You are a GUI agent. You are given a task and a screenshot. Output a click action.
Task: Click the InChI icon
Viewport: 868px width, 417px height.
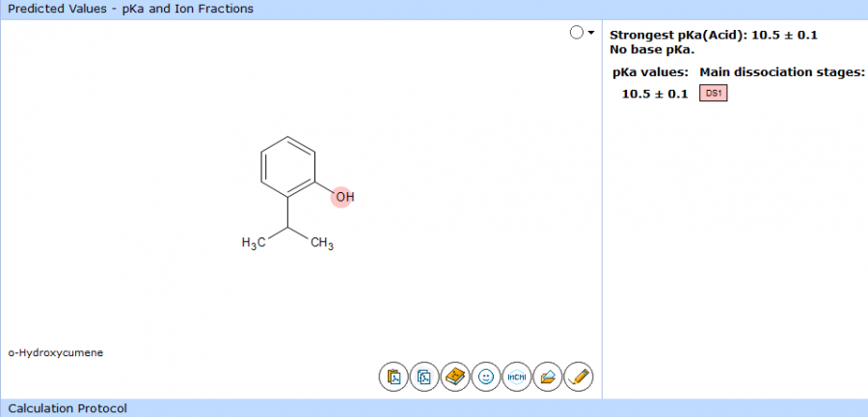517,377
